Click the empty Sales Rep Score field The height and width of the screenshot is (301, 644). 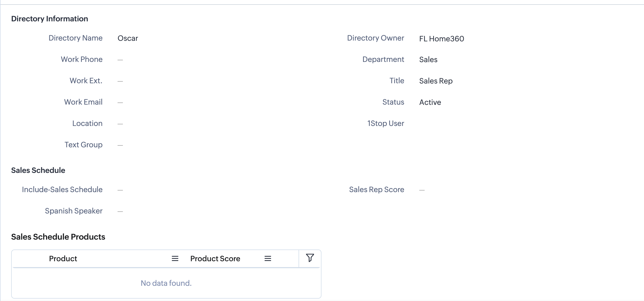(422, 190)
